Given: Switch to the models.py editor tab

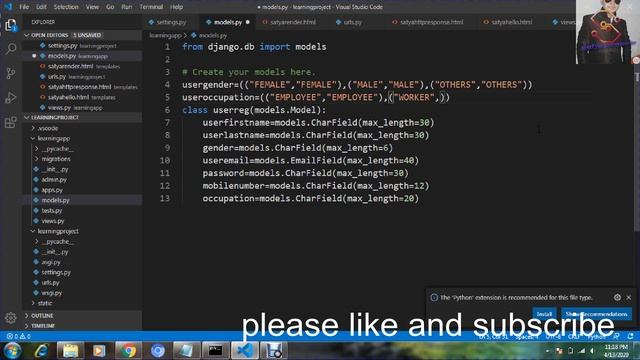Looking at the screenshot, I should [227, 22].
